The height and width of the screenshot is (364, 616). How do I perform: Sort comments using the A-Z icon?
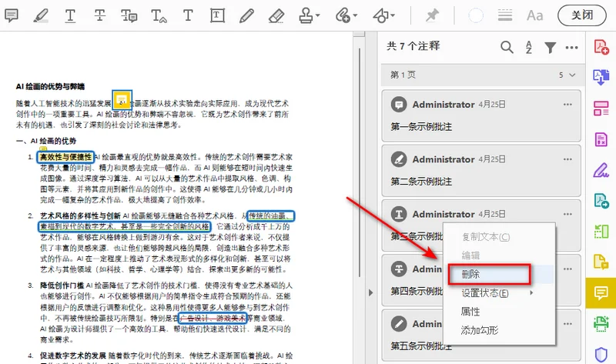pos(529,47)
